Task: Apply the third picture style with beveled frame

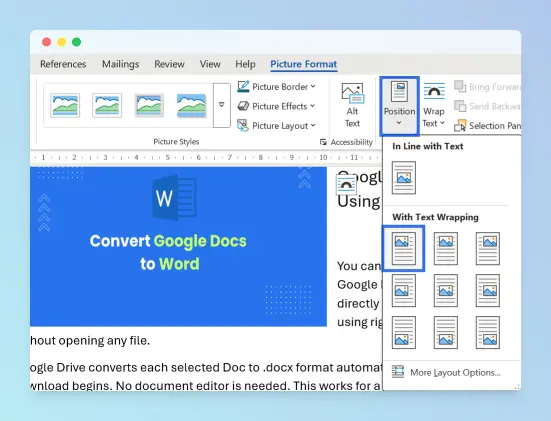Action: [149, 105]
